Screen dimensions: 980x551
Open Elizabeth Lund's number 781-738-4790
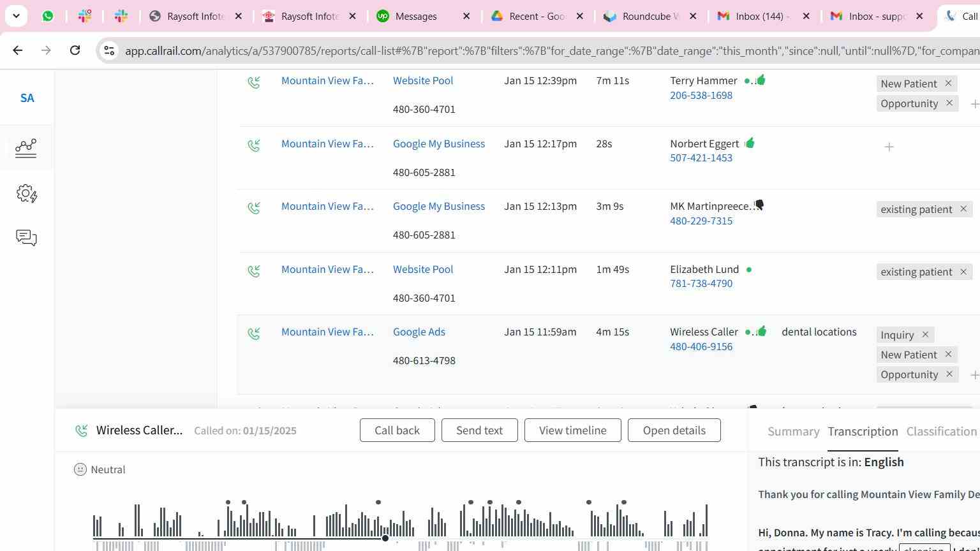tap(701, 283)
